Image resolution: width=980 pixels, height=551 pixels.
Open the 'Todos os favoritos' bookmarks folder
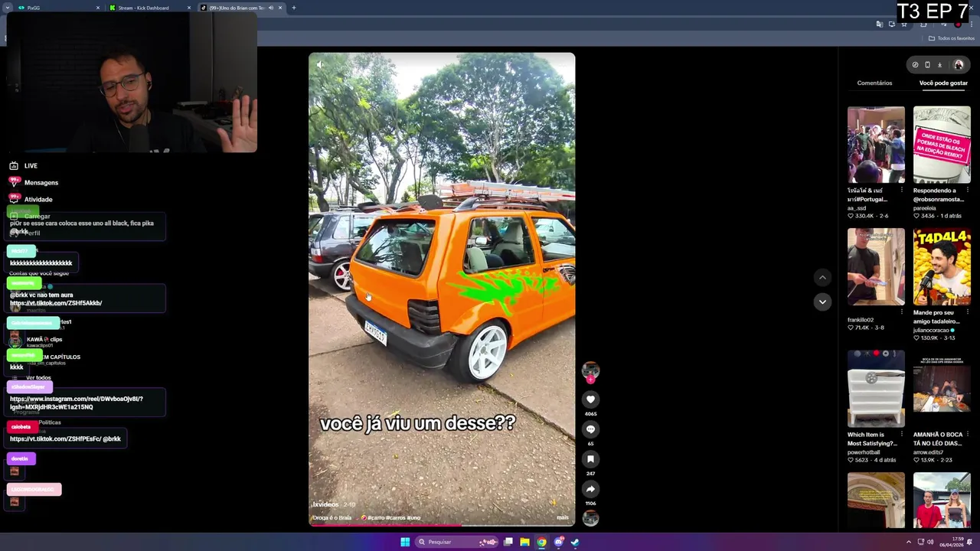pos(952,38)
